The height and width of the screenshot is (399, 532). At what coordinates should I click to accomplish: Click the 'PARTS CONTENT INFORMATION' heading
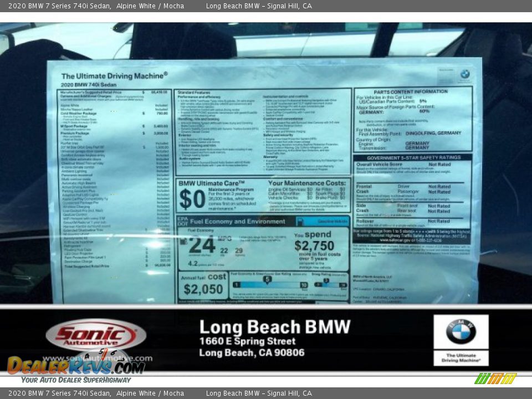[411, 92]
